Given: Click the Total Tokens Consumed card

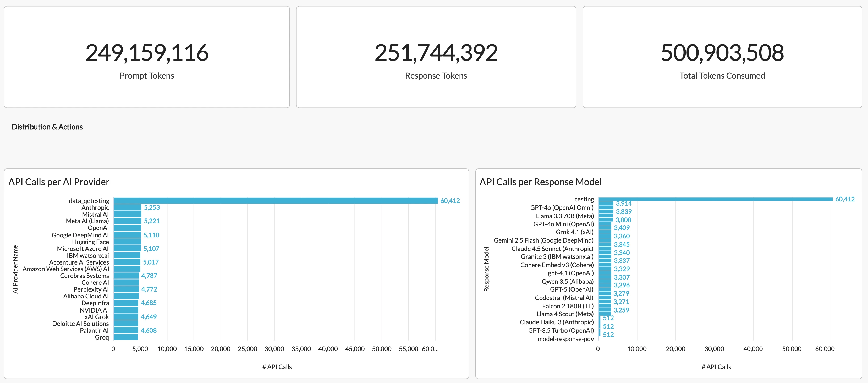Looking at the screenshot, I should [722, 57].
